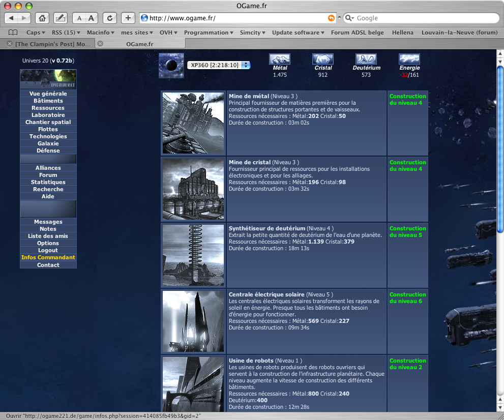
Task: Click the Google search magnifier icon
Action: [x=349, y=18]
